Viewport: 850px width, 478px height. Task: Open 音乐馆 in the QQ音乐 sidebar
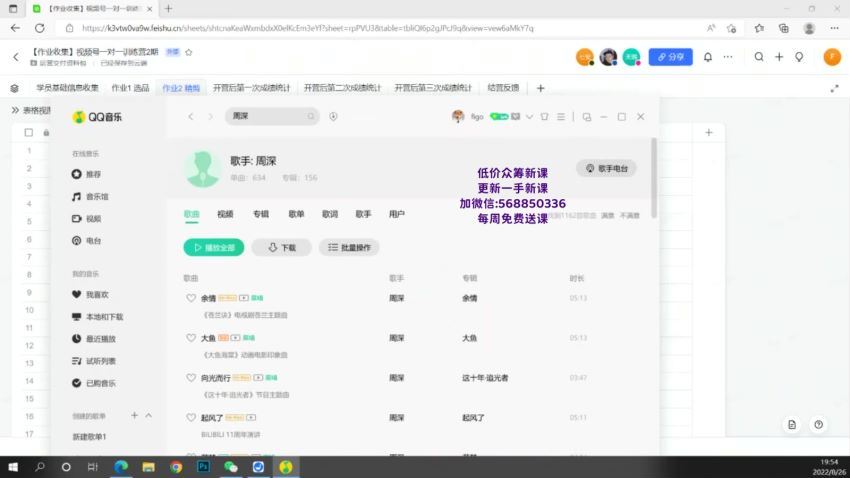tap(90, 196)
